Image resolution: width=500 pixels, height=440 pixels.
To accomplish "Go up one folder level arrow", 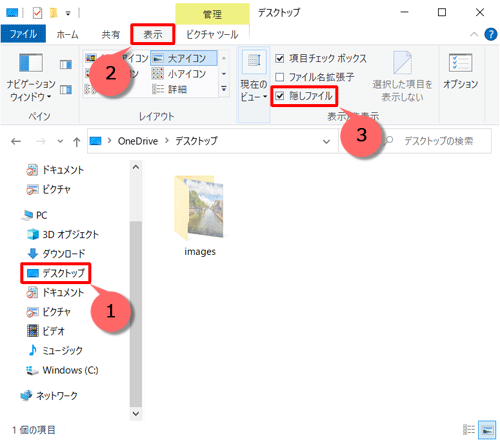I will pos(77,141).
